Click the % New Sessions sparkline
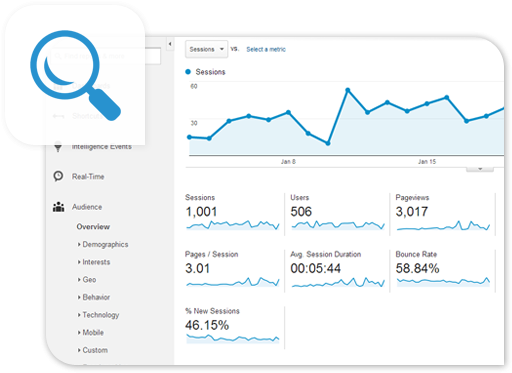Screen dimensions: 512x373 coord(233,339)
